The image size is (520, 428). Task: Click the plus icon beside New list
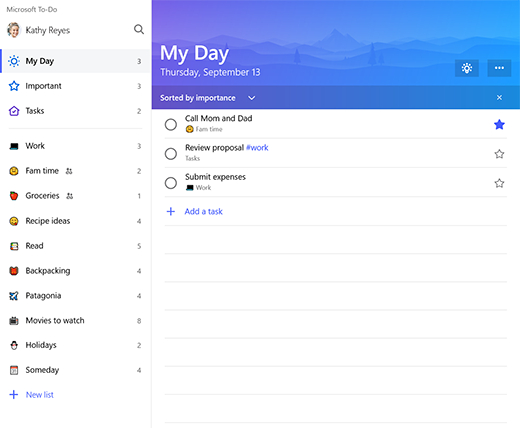click(x=14, y=395)
